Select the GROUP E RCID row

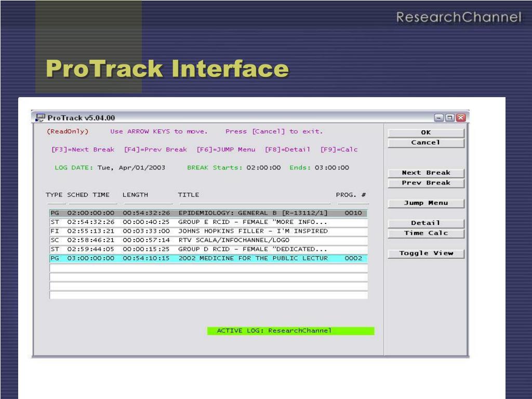click(208, 222)
